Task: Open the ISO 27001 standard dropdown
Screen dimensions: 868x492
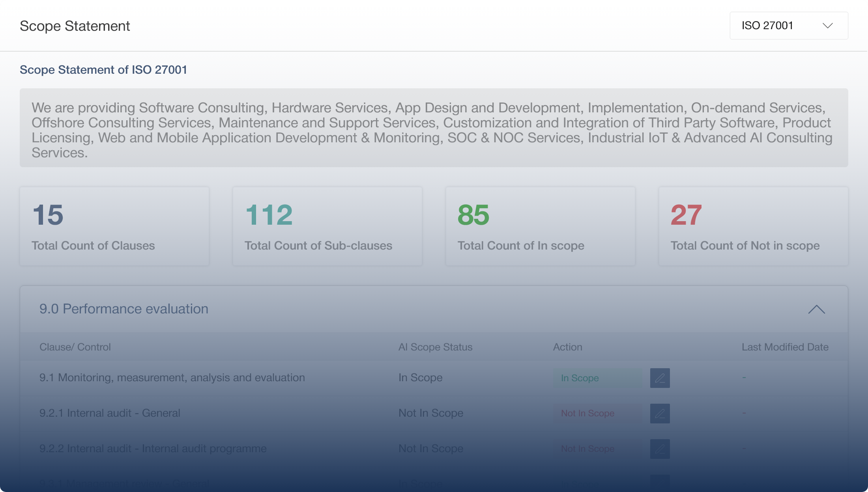Action: [x=788, y=26]
